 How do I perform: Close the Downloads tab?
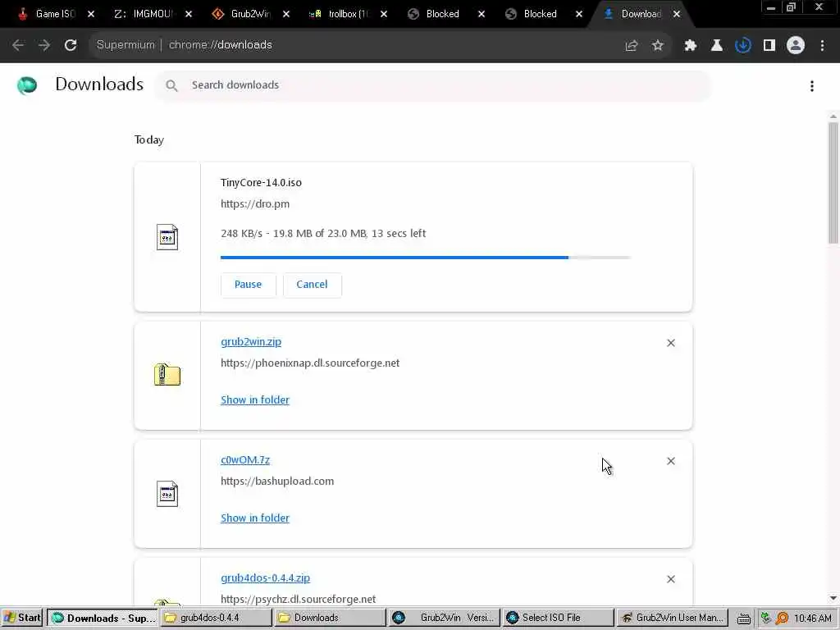point(677,14)
